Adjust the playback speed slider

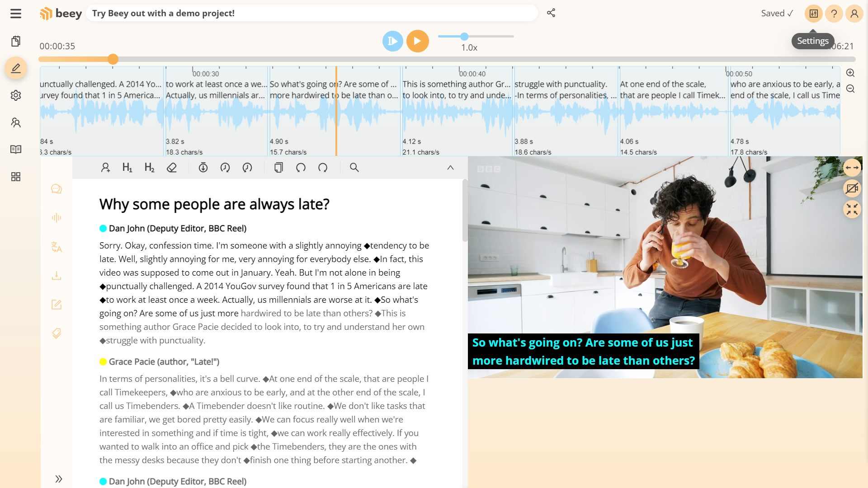[465, 36]
